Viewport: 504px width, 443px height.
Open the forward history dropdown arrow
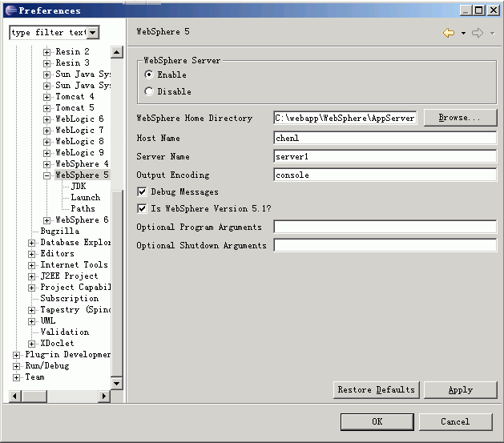pos(492,33)
